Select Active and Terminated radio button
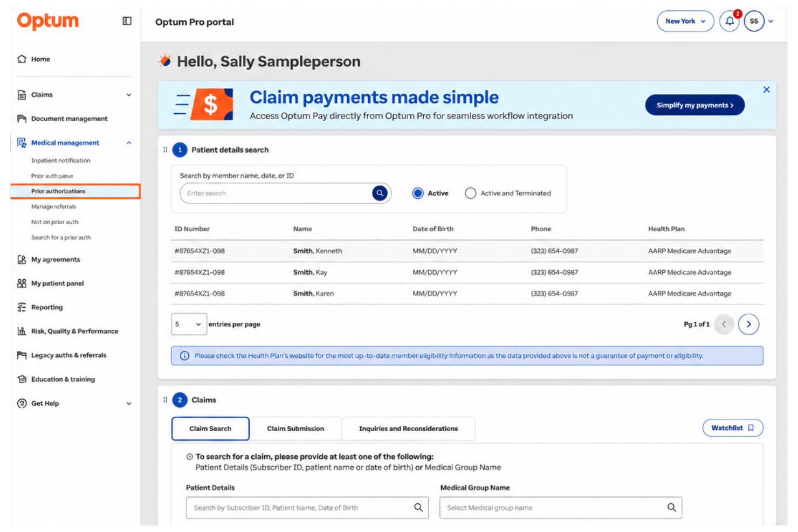The image size is (798, 532). tap(471, 193)
